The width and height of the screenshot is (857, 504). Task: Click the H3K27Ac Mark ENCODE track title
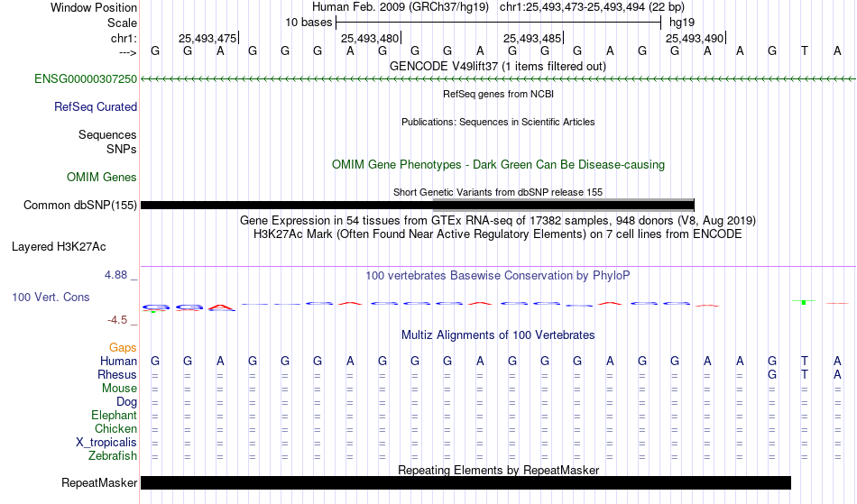[x=498, y=234]
